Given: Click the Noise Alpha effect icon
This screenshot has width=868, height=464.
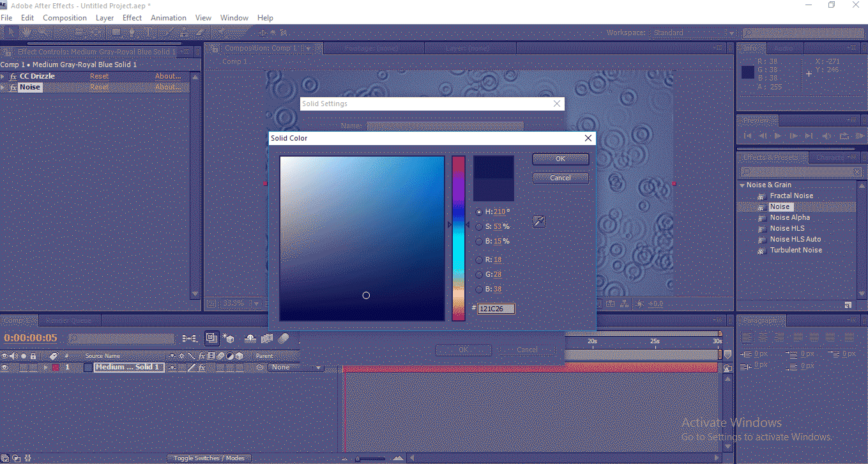Looking at the screenshot, I should click(761, 218).
